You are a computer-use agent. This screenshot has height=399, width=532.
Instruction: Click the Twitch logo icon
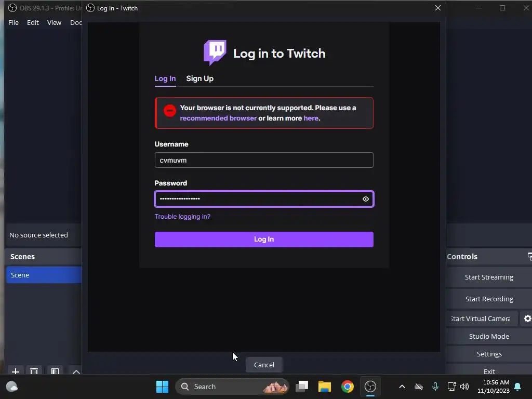tap(215, 52)
